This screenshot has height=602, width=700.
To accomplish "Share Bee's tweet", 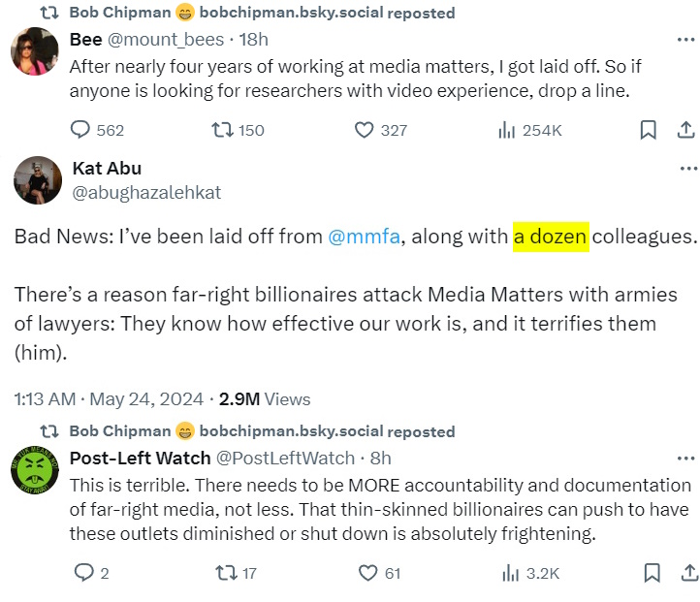I will [684, 130].
